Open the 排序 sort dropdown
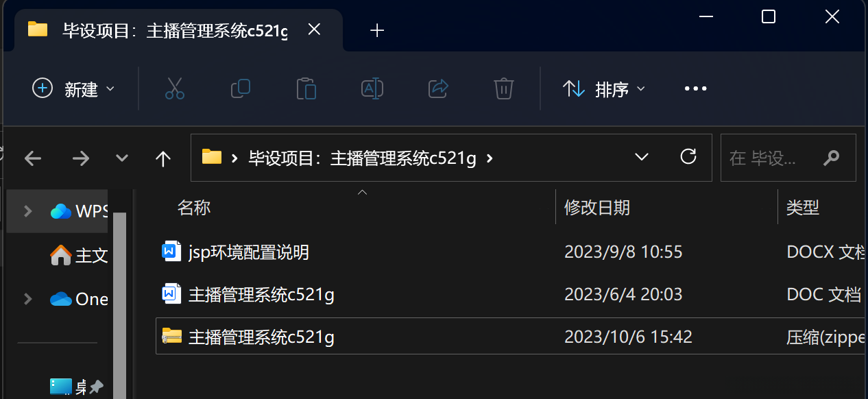This screenshot has width=868, height=399. point(604,88)
